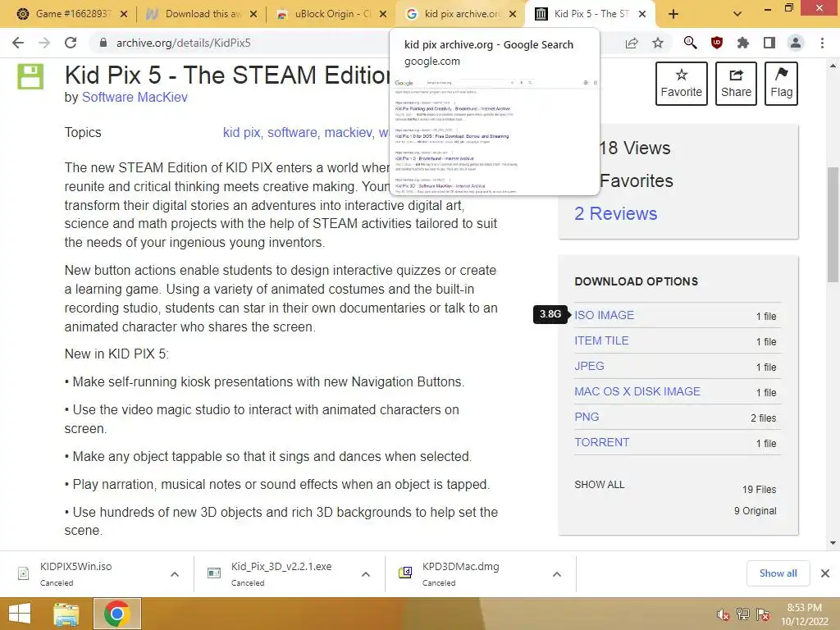The height and width of the screenshot is (630, 840).
Task: Open the Software MacKiev author link
Action: point(135,97)
